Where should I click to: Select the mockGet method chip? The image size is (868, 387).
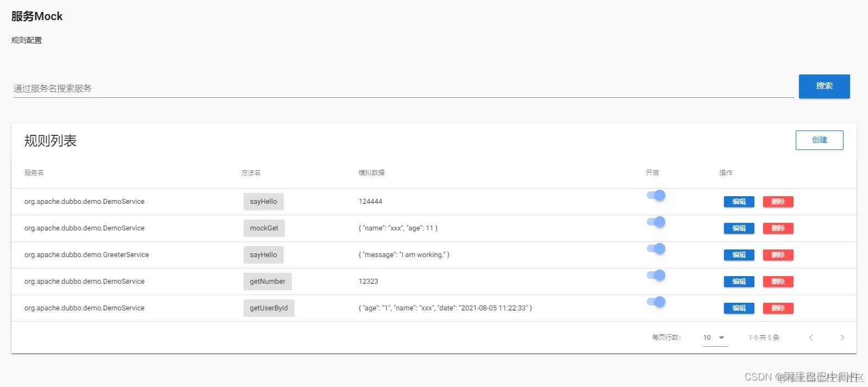click(x=264, y=228)
